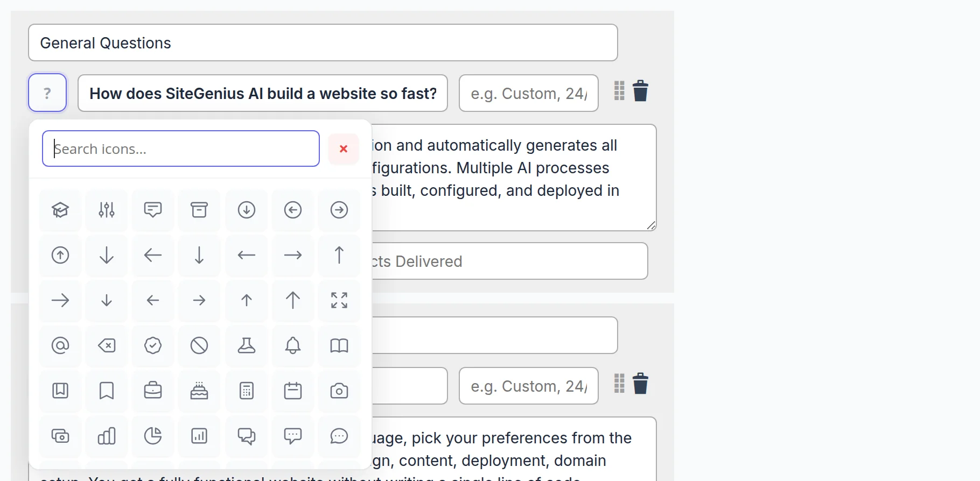
Task: Open the question mark icon selector button
Action: point(47,93)
